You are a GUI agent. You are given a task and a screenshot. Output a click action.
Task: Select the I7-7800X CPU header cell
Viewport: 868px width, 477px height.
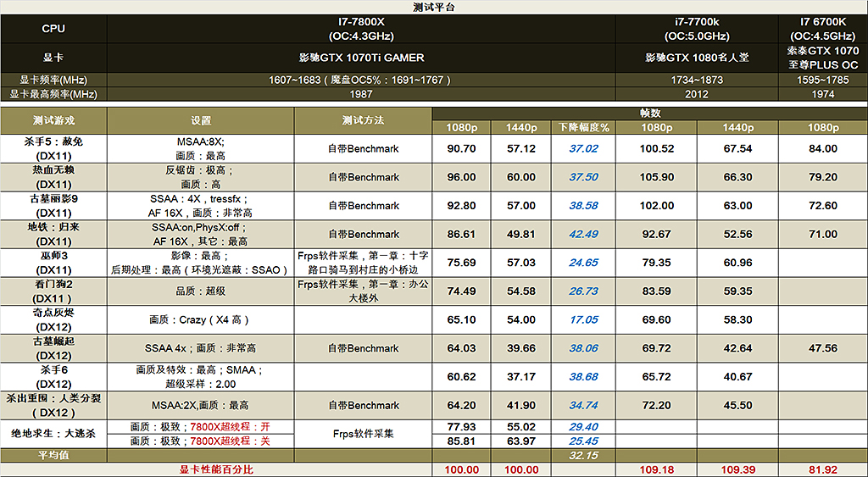click(x=361, y=29)
